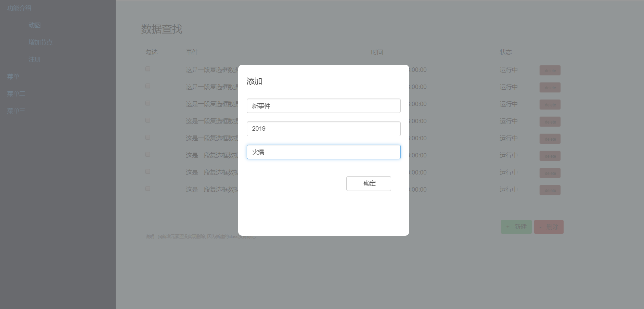Tick the first row checkbox
Image resolution: width=644 pixels, height=309 pixels.
tap(148, 69)
